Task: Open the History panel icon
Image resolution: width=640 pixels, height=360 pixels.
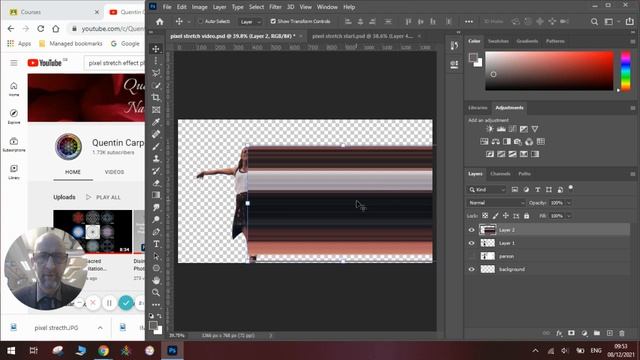Action: click(x=454, y=46)
